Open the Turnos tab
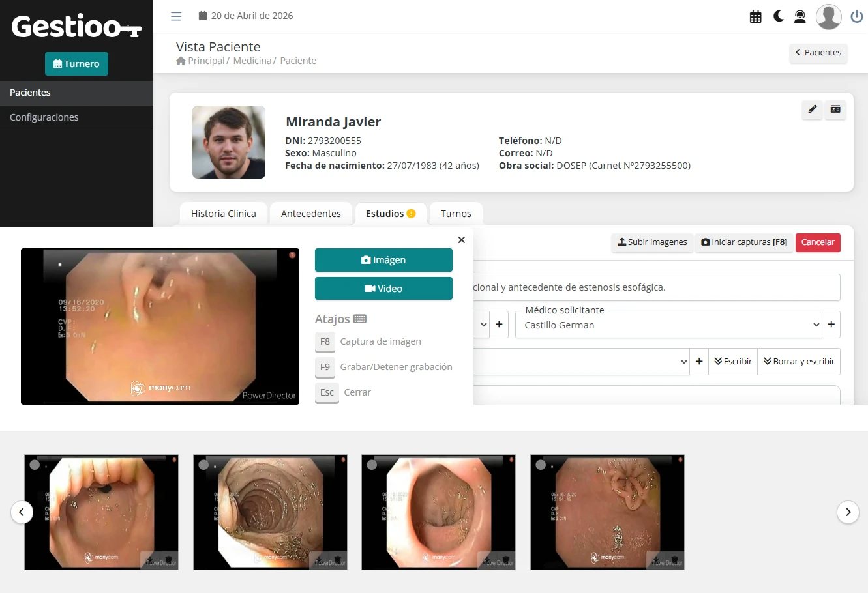 click(456, 214)
